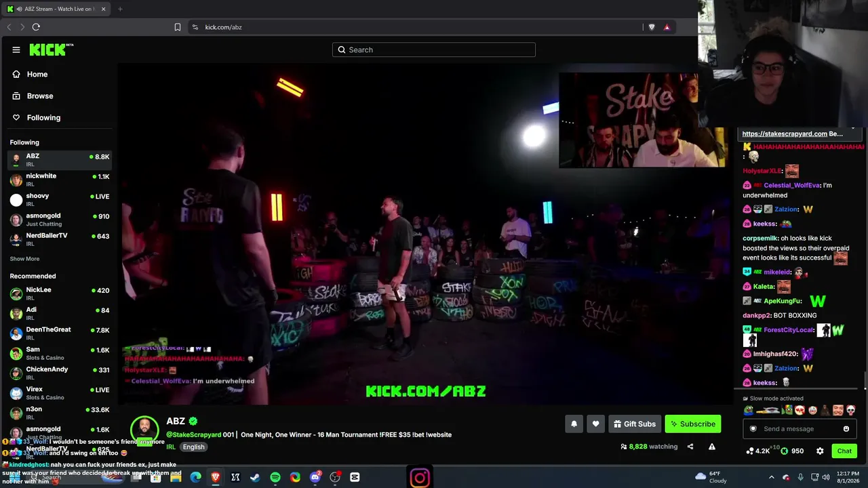Click the channel points balance 4.2K
868x488 pixels.
[x=758, y=451]
